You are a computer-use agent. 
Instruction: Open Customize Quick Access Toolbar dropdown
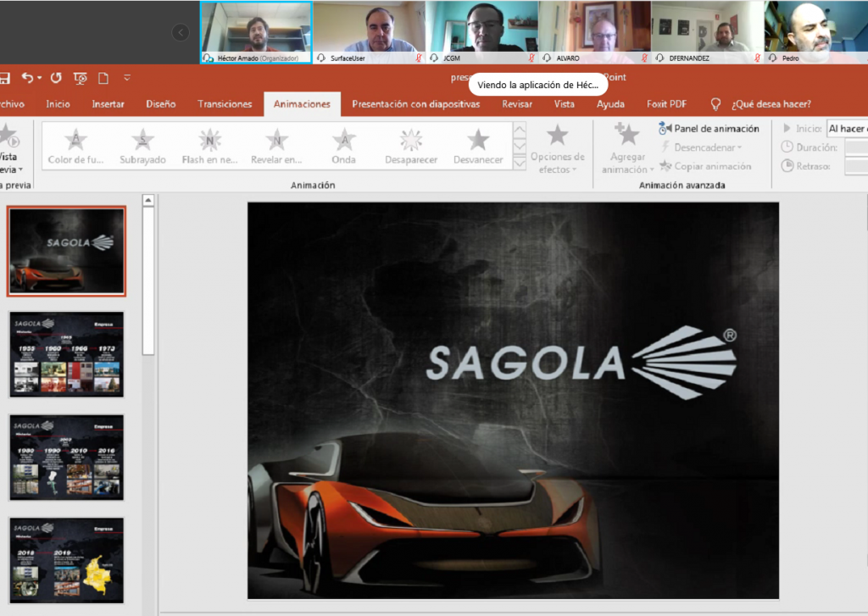127,77
